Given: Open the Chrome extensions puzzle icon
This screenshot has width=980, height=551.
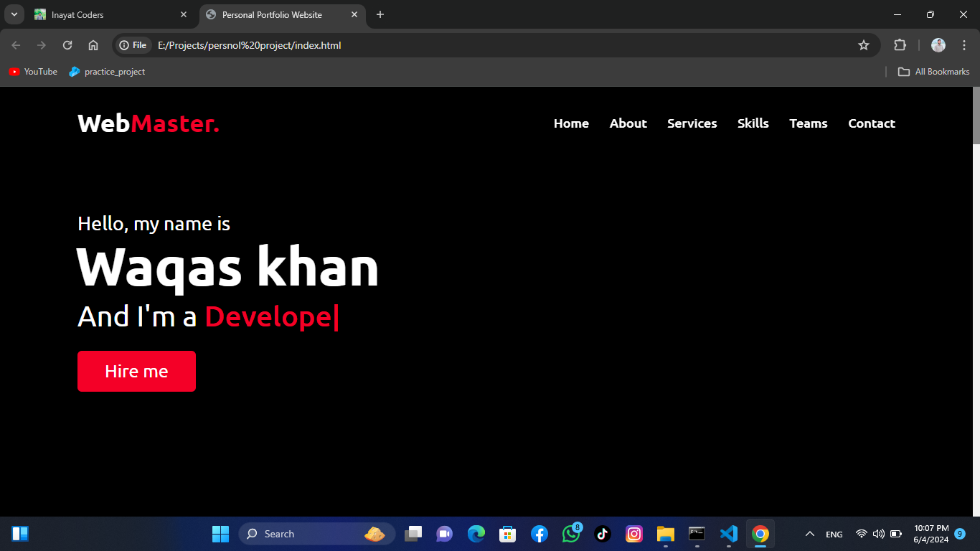Looking at the screenshot, I should coord(900,45).
